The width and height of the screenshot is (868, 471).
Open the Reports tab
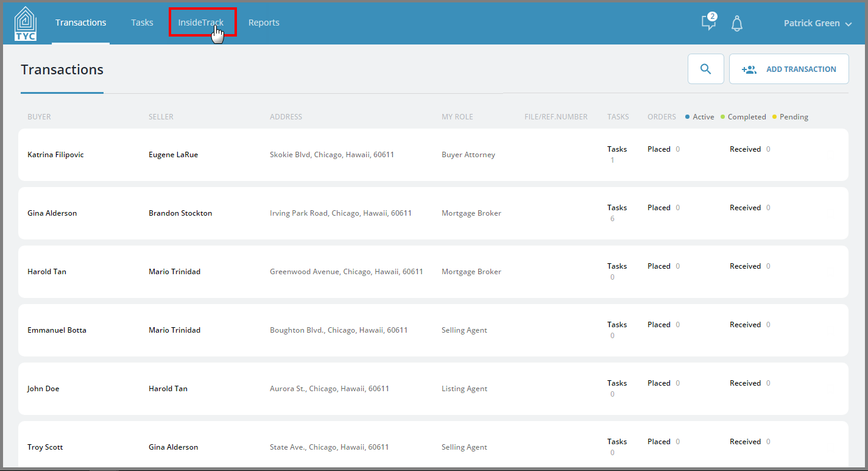(x=264, y=23)
